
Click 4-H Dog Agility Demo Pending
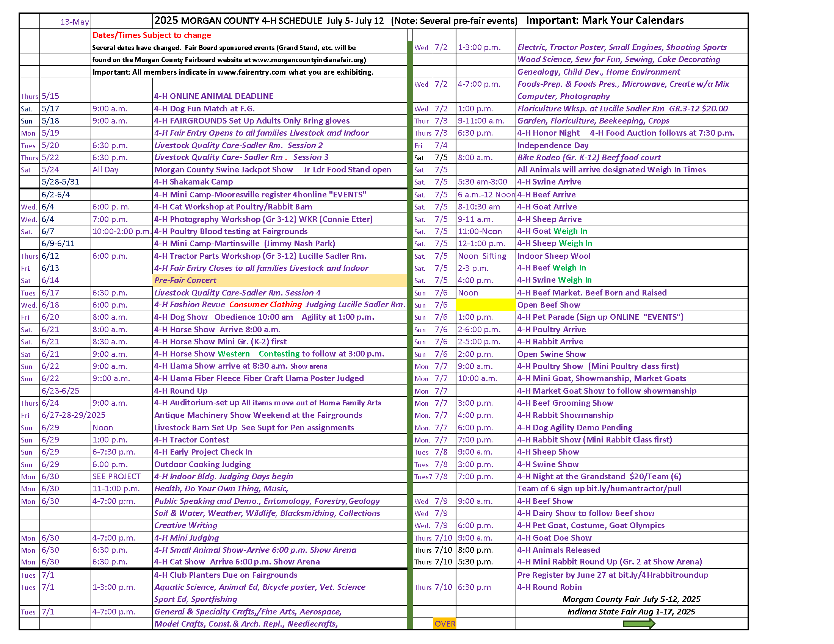tap(575, 428)
